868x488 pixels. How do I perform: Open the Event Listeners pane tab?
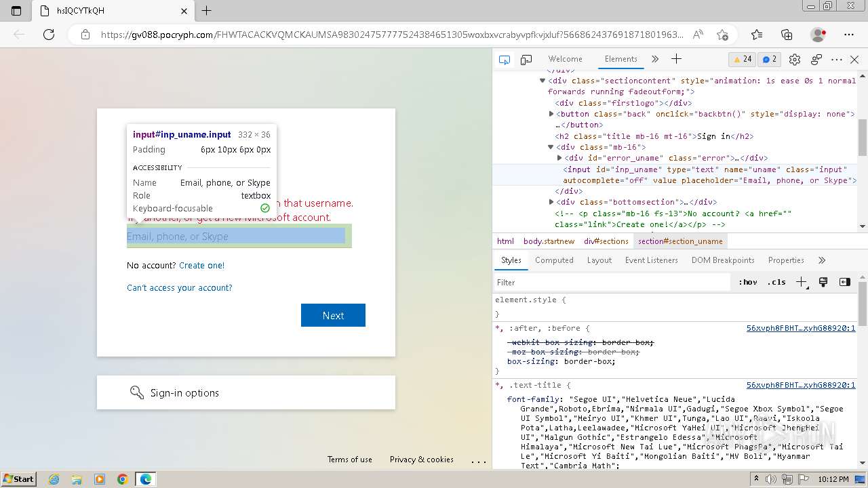652,260
